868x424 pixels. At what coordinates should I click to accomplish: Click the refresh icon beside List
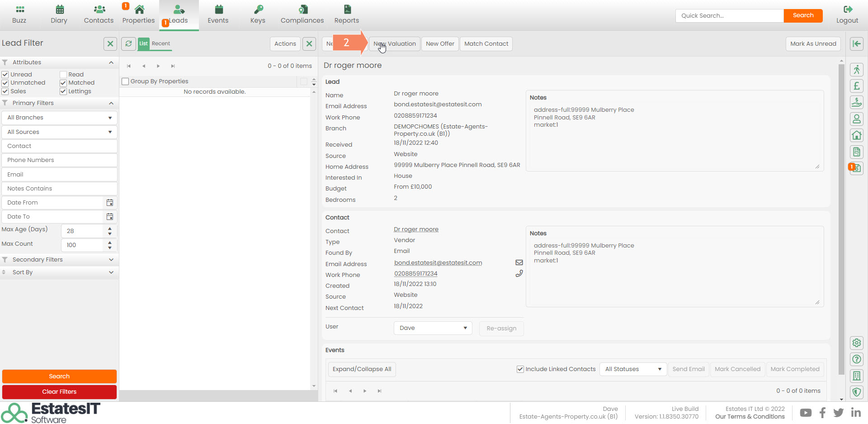(x=128, y=43)
